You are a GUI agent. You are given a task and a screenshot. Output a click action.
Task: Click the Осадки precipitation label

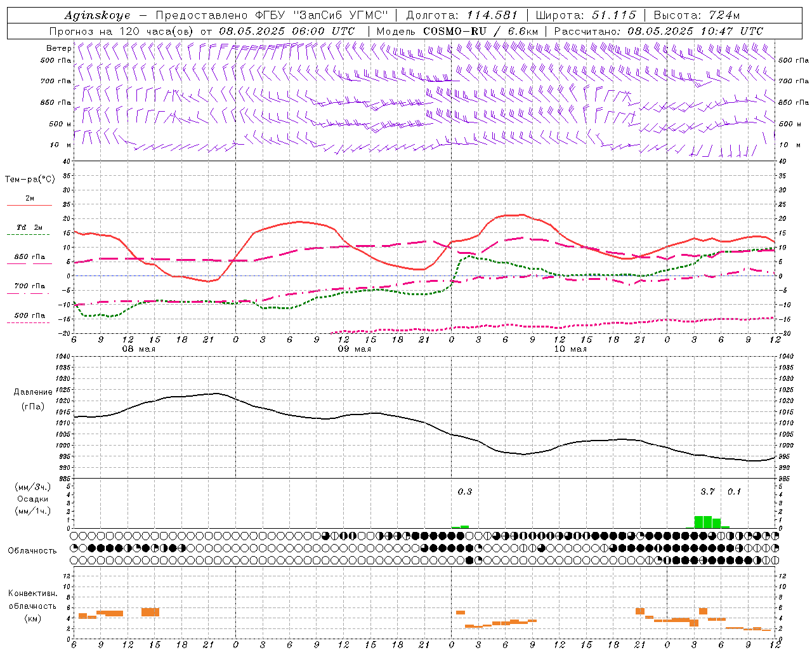(32, 499)
